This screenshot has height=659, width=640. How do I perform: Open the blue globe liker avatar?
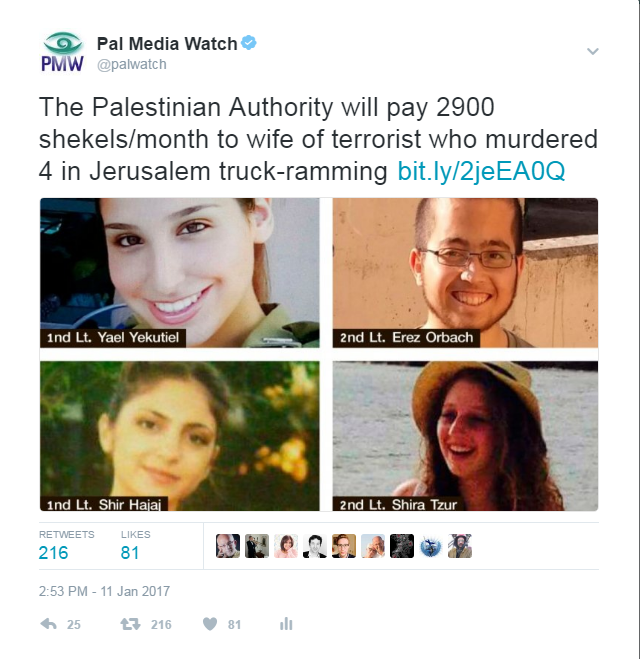pyautogui.click(x=431, y=546)
